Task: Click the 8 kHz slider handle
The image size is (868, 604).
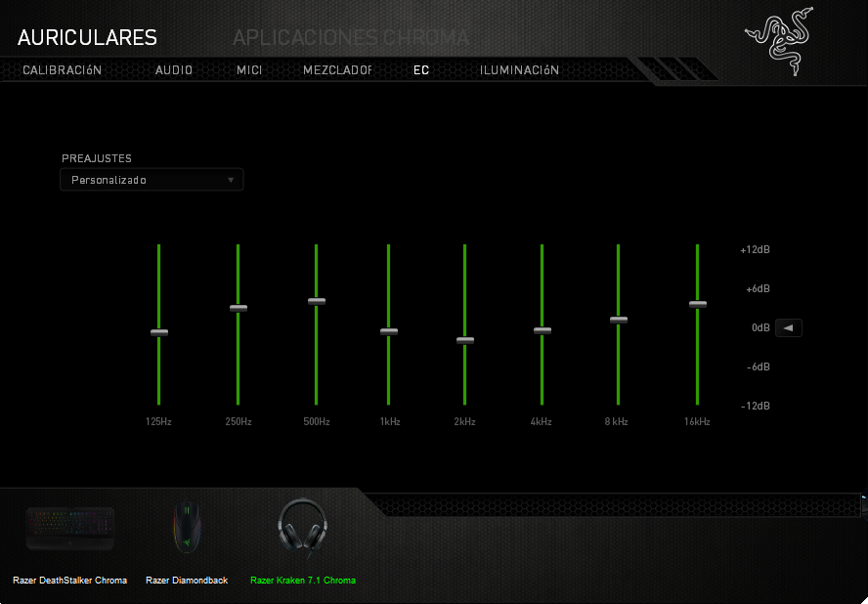Action: tap(619, 320)
